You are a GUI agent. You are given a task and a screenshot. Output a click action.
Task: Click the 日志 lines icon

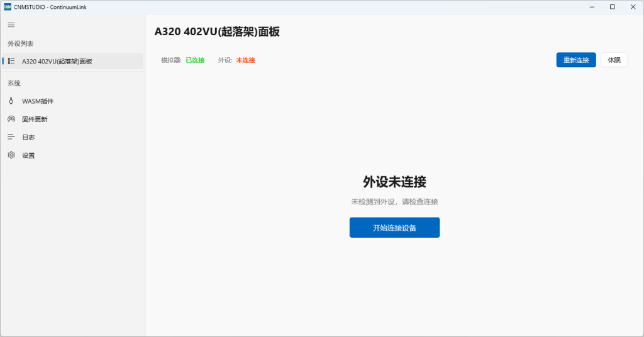point(11,137)
